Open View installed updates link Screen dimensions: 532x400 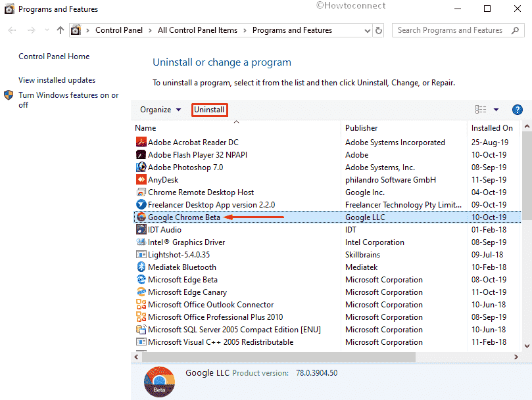(x=57, y=80)
